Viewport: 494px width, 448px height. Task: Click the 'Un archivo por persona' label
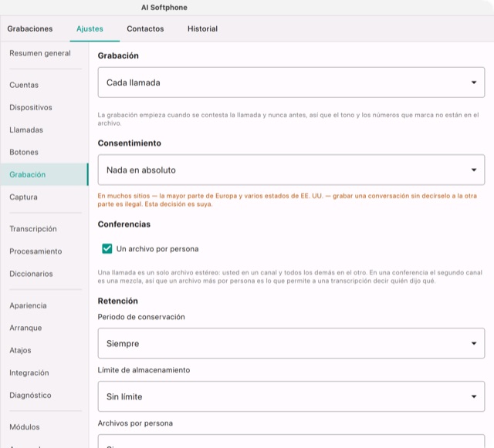point(157,249)
